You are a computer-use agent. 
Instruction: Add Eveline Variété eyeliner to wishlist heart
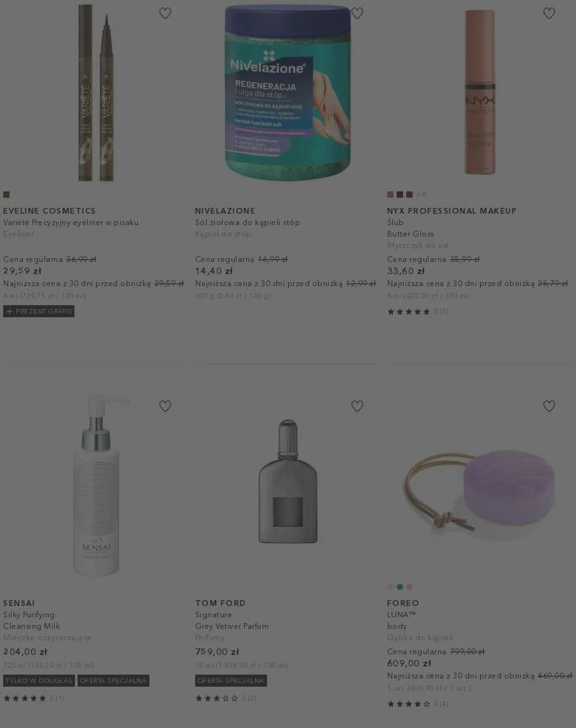click(165, 13)
